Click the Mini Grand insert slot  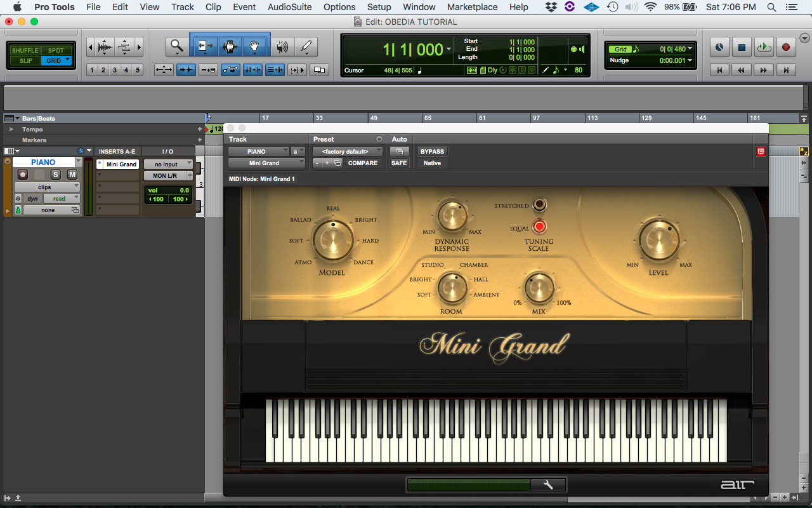(118, 164)
